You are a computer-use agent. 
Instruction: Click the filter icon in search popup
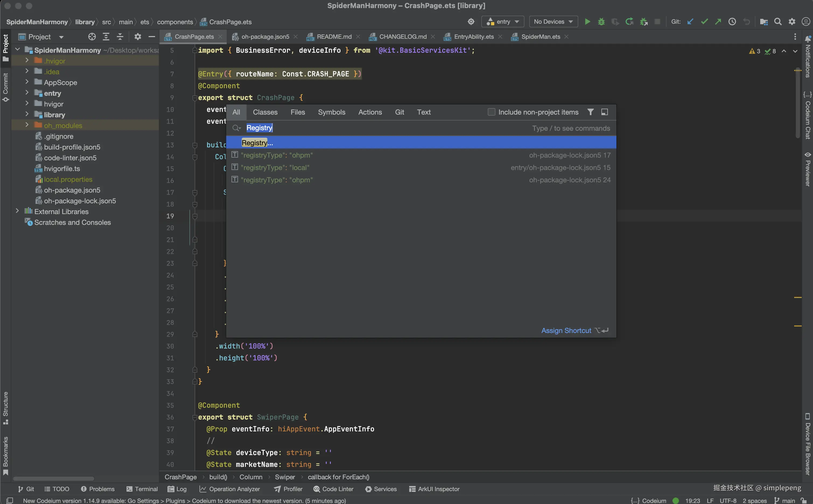click(x=590, y=112)
